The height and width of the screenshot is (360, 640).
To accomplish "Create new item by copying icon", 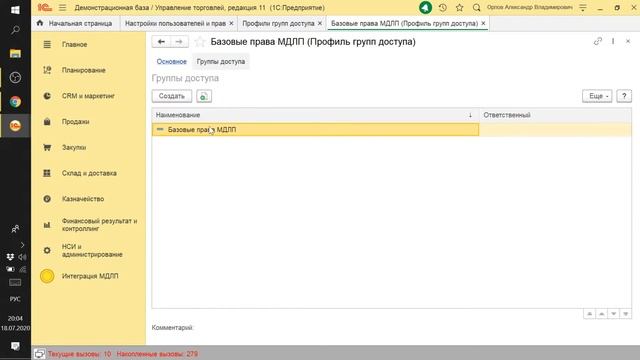I will point(204,96).
